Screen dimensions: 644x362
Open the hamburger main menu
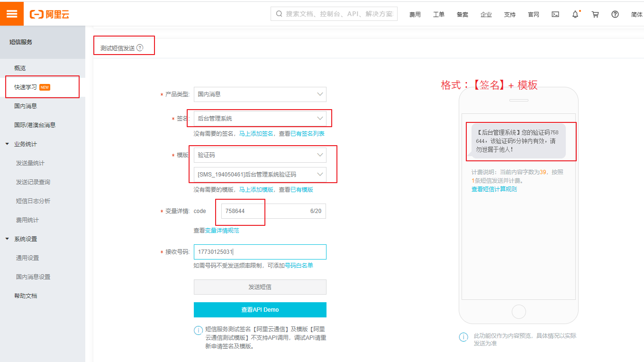12,14
